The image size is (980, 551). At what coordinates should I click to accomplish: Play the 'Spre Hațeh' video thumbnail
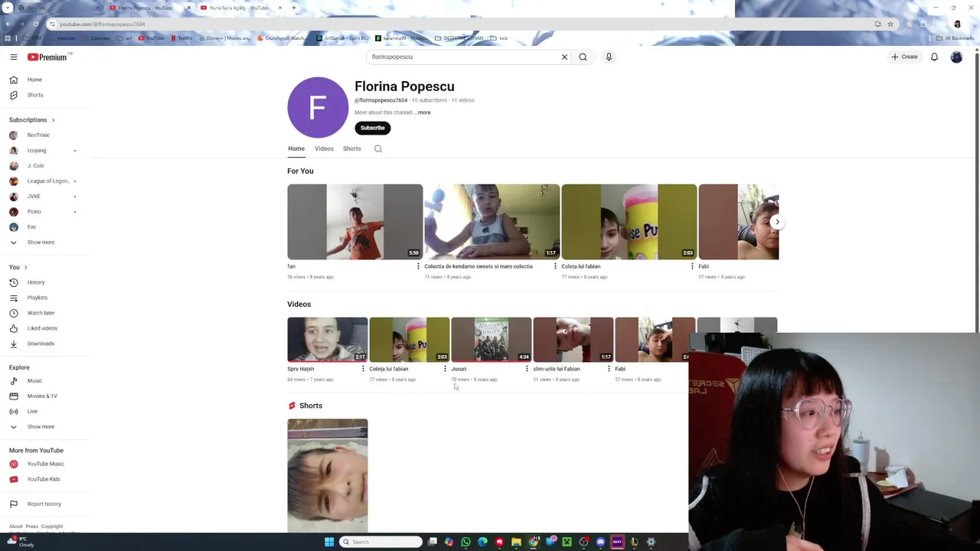pyautogui.click(x=327, y=340)
